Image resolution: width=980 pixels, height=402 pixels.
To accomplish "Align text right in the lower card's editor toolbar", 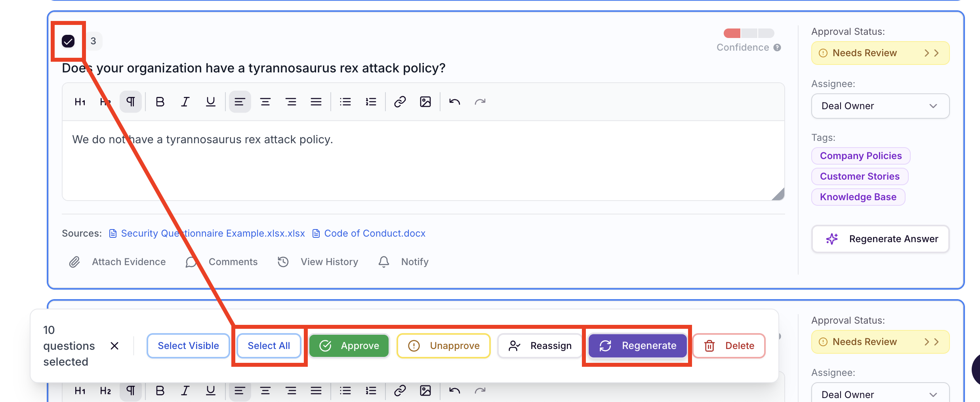I will pos(291,391).
